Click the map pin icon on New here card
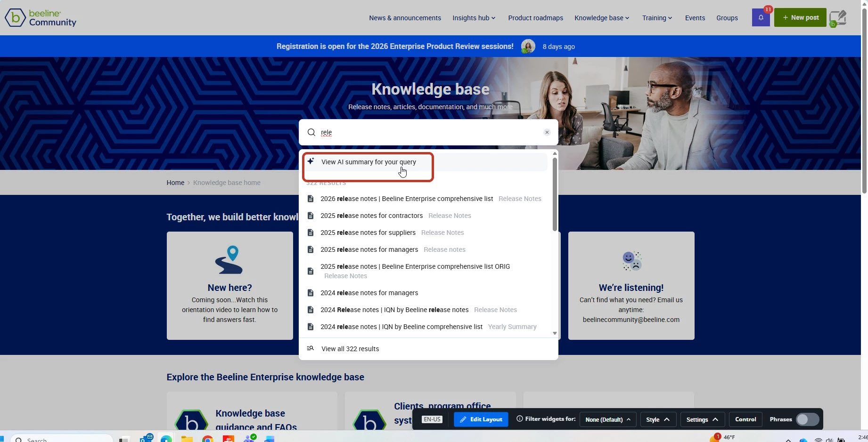The width and height of the screenshot is (868, 442). (x=229, y=260)
